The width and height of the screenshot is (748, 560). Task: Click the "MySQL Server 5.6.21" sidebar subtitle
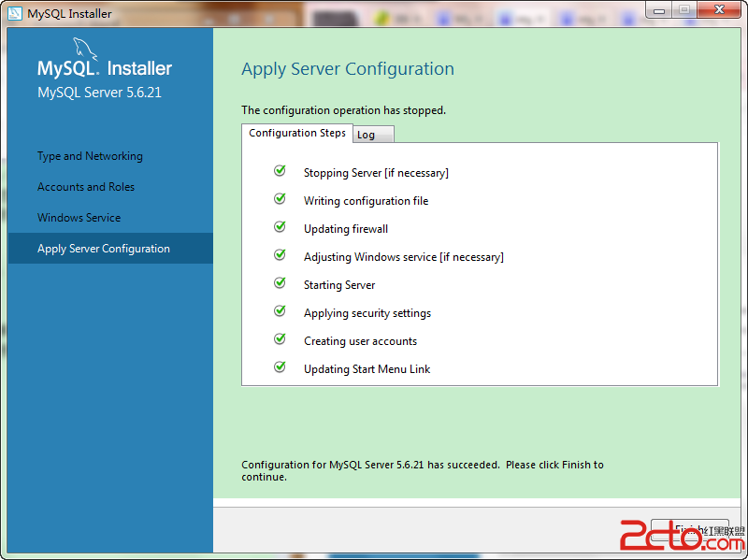coord(99,92)
